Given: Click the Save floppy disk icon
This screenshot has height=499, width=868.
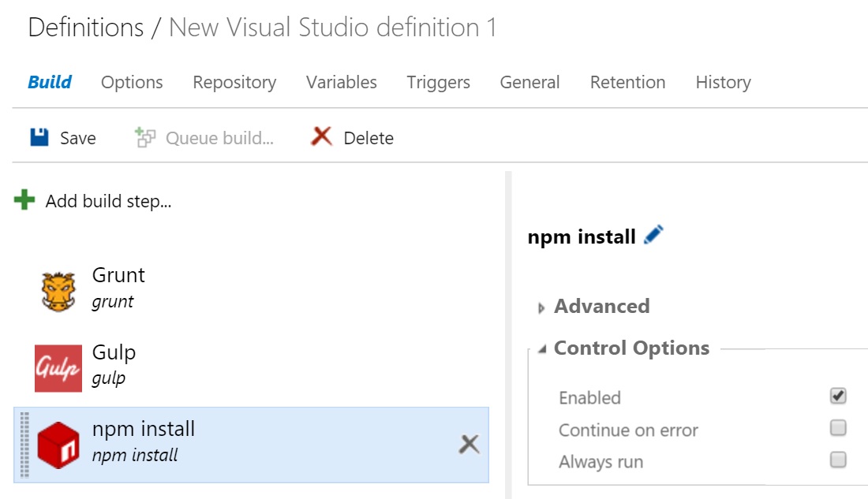Looking at the screenshot, I should tap(39, 137).
